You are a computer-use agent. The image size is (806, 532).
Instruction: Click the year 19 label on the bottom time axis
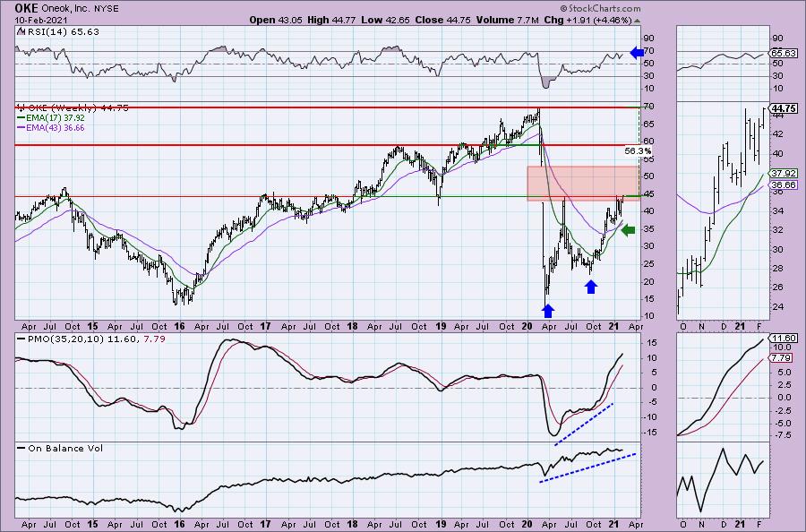(x=441, y=524)
